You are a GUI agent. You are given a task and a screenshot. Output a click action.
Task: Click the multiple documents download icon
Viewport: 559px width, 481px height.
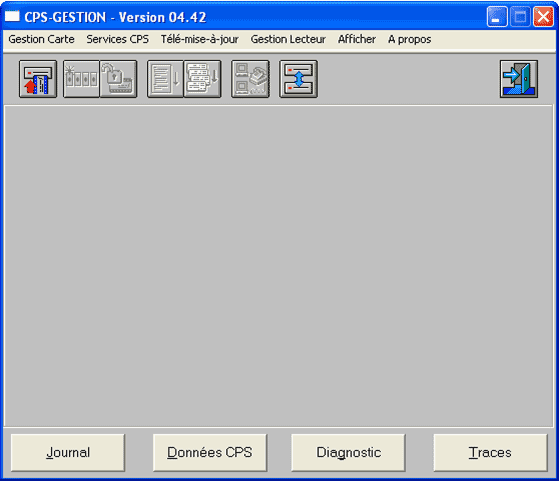click(x=202, y=79)
